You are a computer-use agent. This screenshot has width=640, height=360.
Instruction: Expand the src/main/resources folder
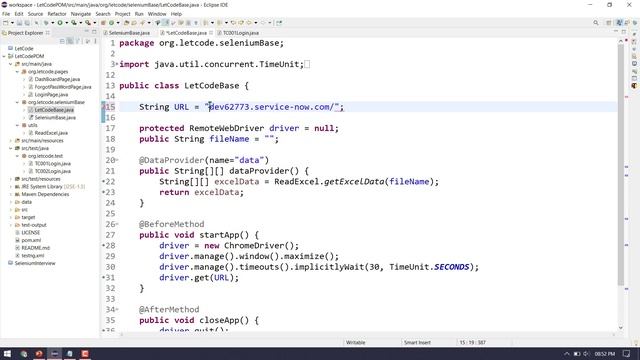[x=11, y=141]
